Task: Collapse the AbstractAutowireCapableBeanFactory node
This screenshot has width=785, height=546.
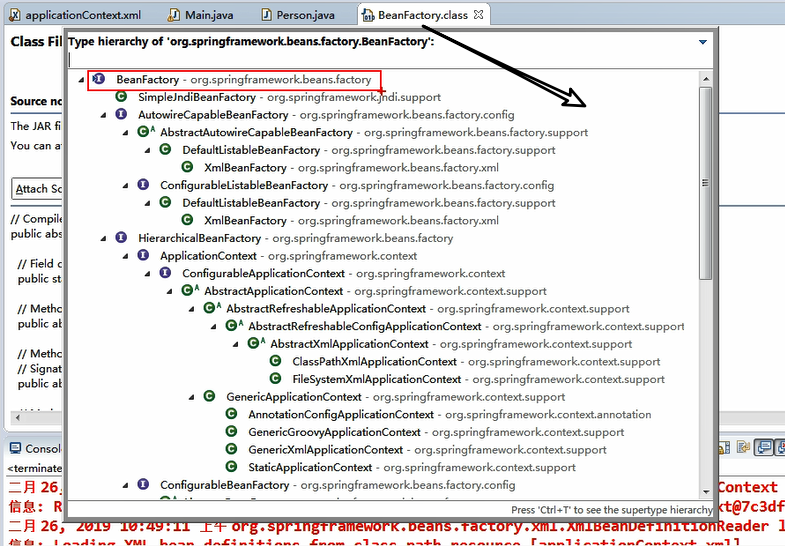Action: tap(125, 133)
